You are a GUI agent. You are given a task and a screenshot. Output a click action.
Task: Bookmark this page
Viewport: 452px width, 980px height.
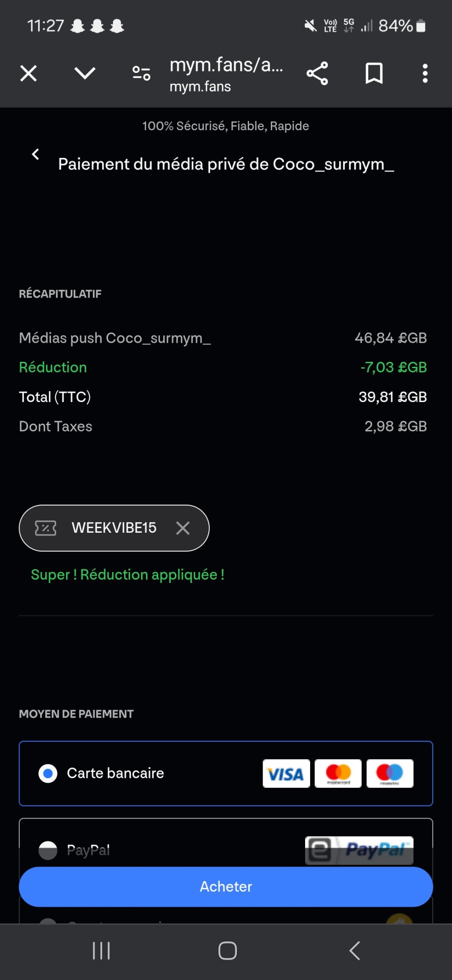pos(374,73)
